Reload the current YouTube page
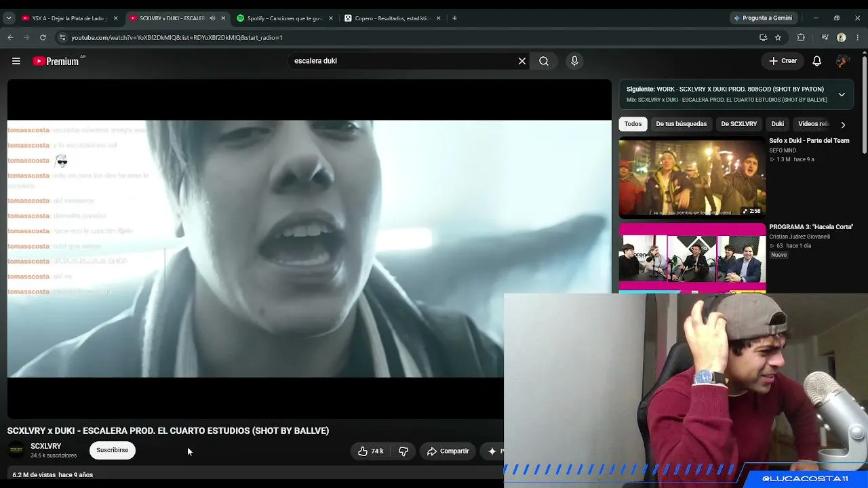Viewport: 868px width, 488px height. (43, 38)
